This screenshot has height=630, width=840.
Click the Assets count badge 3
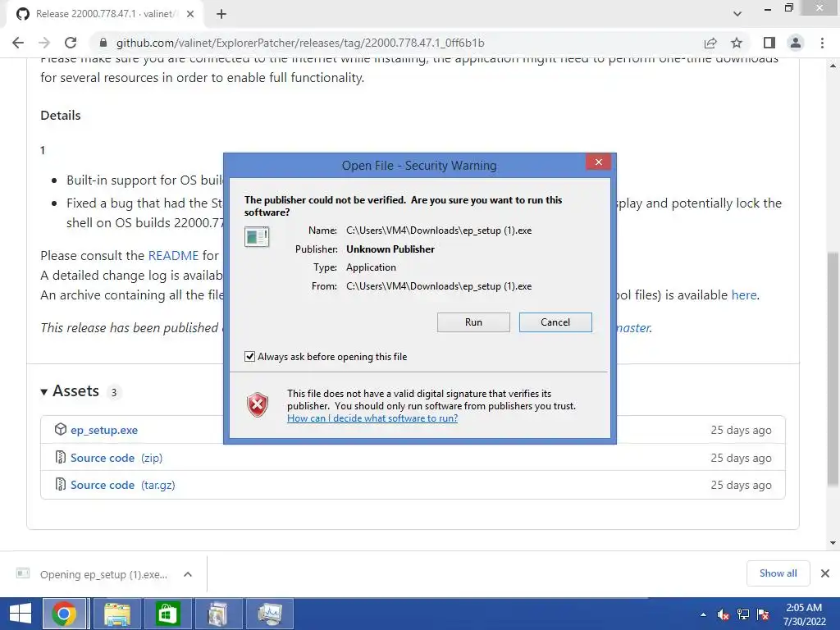tap(113, 393)
